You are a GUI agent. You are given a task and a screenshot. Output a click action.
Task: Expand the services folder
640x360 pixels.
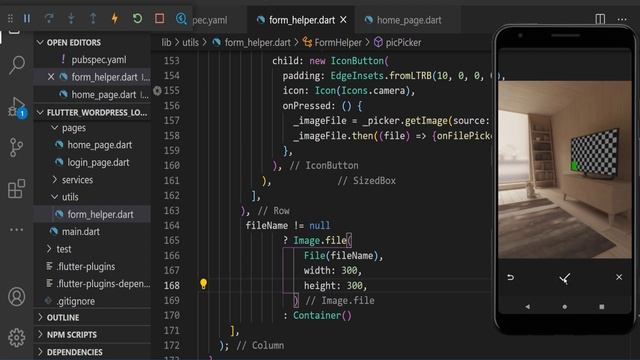tap(55, 180)
